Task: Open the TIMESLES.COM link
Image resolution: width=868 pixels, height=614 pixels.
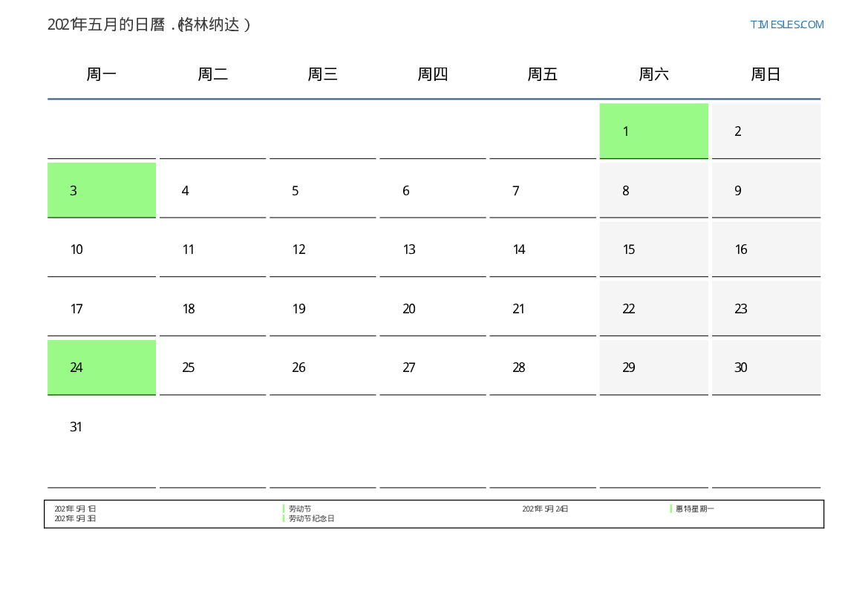Action: point(786,25)
